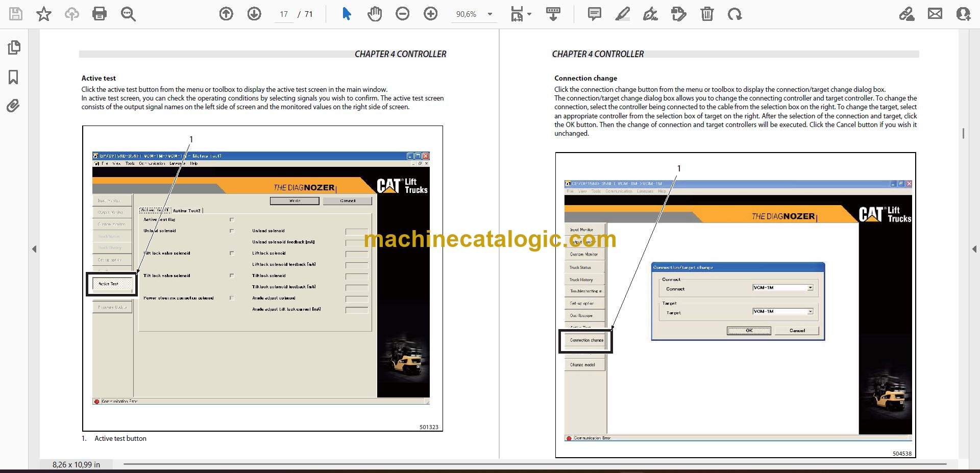Image resolution: width=980 pixels, height=473 pixels.
Task: Open the sign document pen tool
Action: [650, 14]
